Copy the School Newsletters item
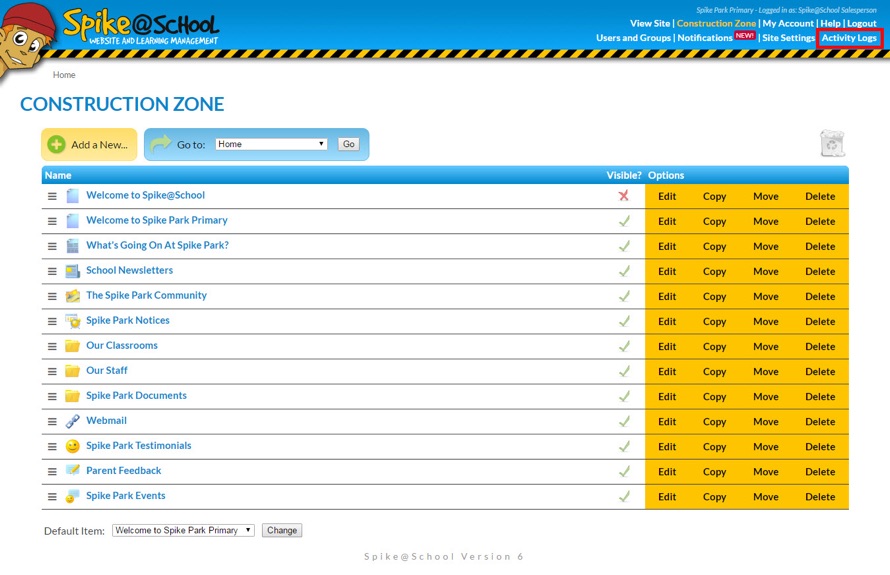Viewport: 890px width, 575px height. (714, 271)
